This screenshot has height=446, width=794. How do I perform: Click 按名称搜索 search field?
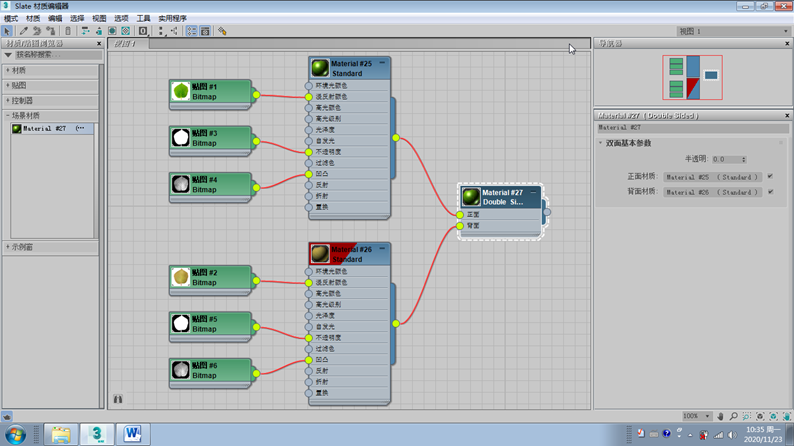(58, 55)
